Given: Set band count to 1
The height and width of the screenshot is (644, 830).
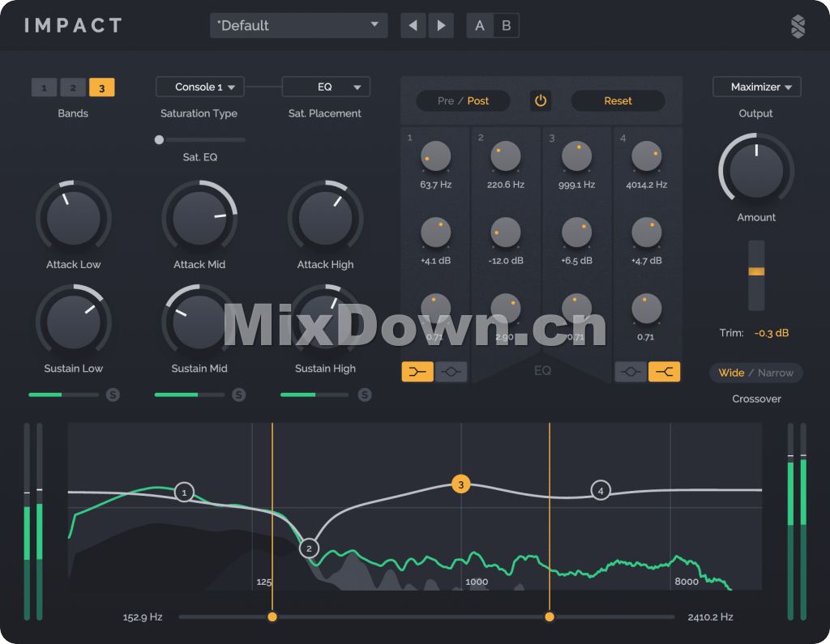Looking at the screenshot, I should pyautogui.click(x=44, y=87).
